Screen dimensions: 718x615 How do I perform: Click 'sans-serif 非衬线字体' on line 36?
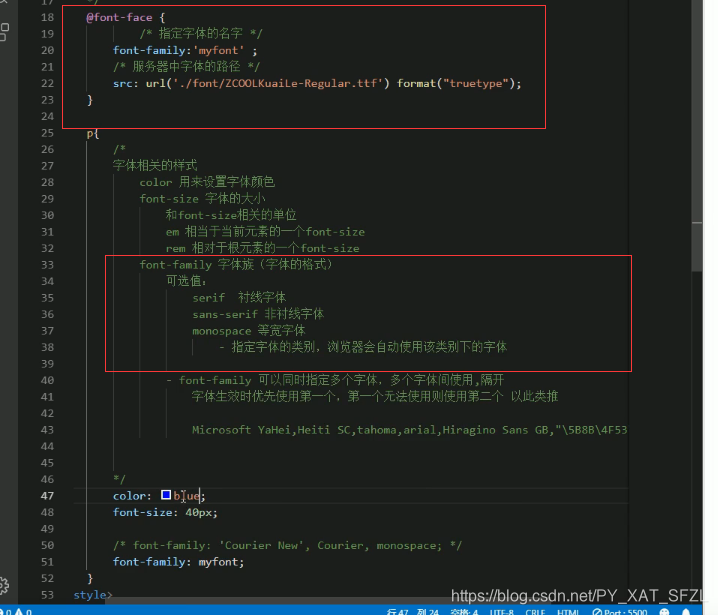(258, 314)
